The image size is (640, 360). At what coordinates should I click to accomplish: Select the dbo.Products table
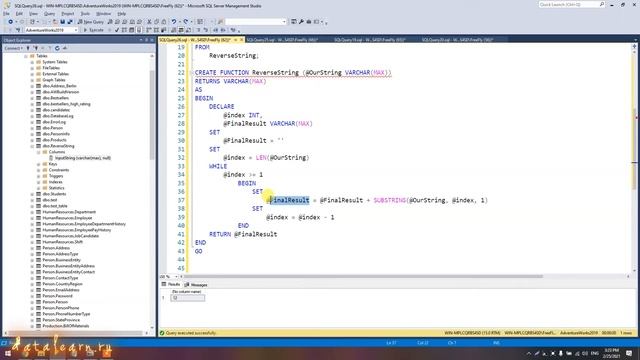point(54,140)
